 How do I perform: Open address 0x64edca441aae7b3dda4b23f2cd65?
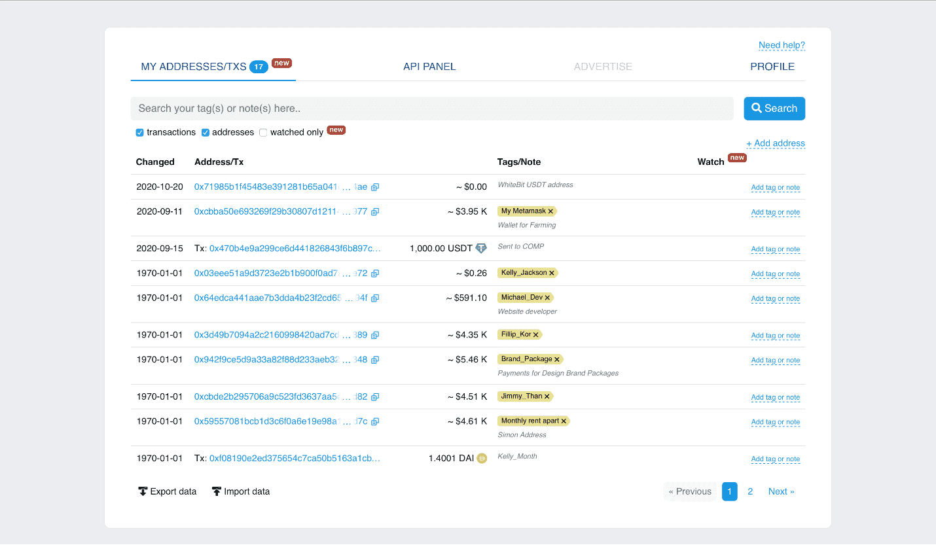pyautogui.click(x=281, y=298)
